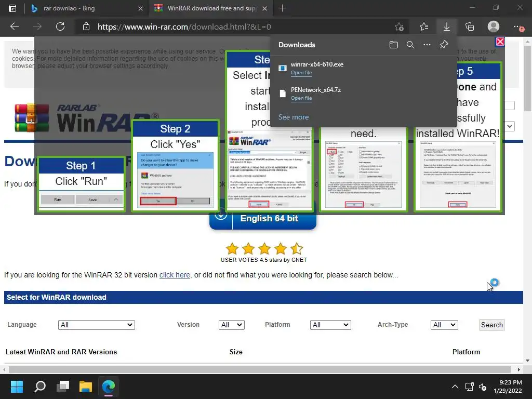Viewport: 532px width, 399px height.
Task: Pin the Downloads panel
Action: pos(444,45)
